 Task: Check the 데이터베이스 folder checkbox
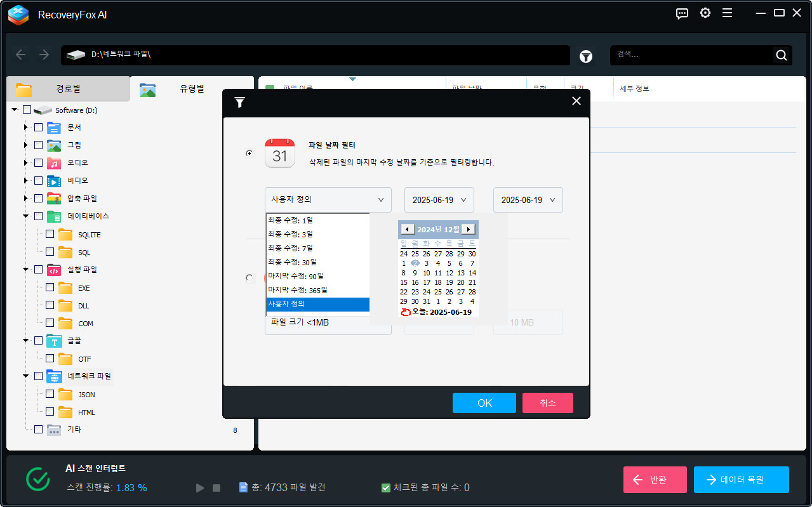[x=37, y=216]
